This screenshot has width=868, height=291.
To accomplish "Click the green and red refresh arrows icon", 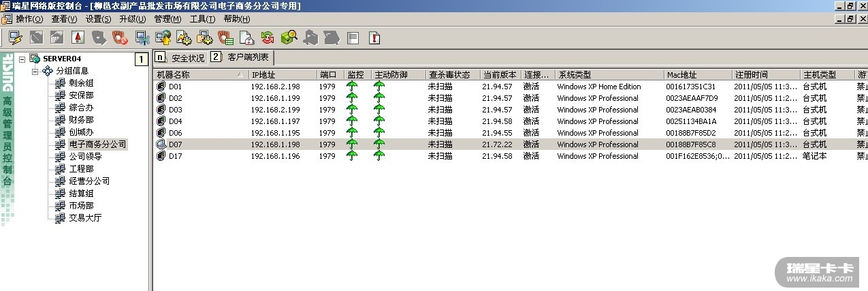I will (267, 37).
